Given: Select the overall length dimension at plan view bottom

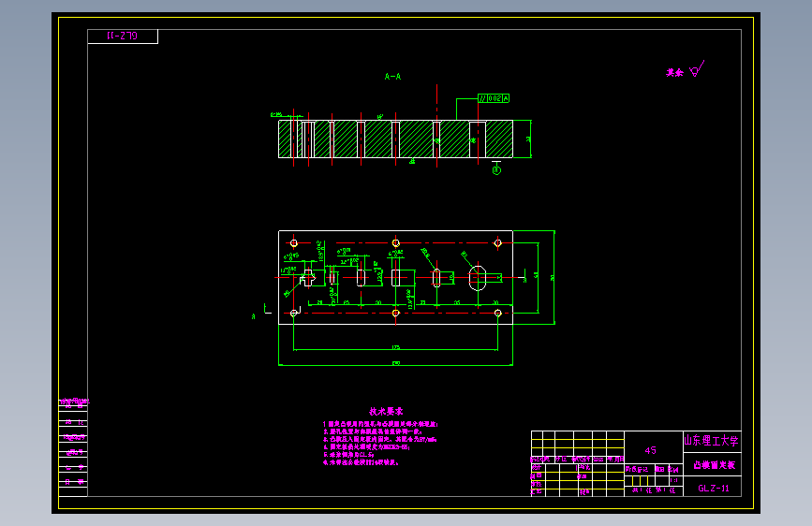Looking at the screenshot, I should coord(395,363).
